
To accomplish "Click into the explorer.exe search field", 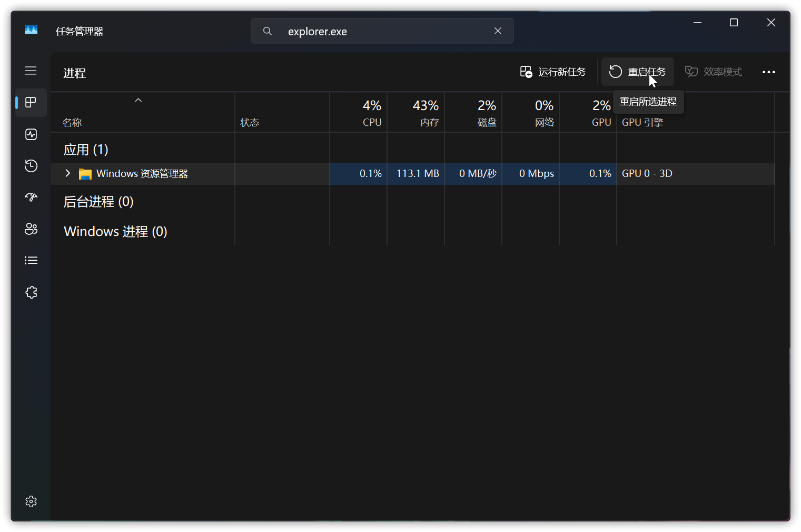I will coord(379,32).
